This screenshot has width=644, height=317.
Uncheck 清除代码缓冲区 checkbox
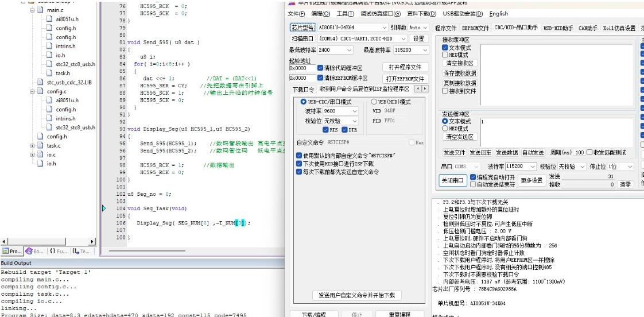pos(320,68)
